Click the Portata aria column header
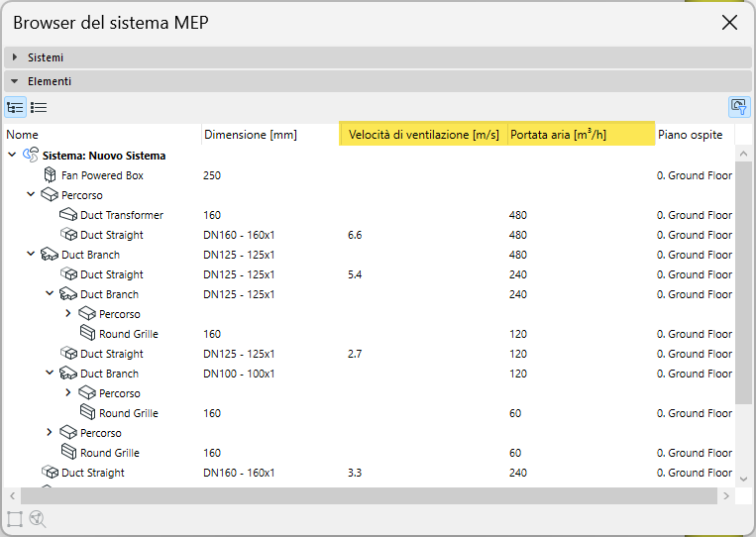This screenshot has width=756, height=537. coord(558,135)
